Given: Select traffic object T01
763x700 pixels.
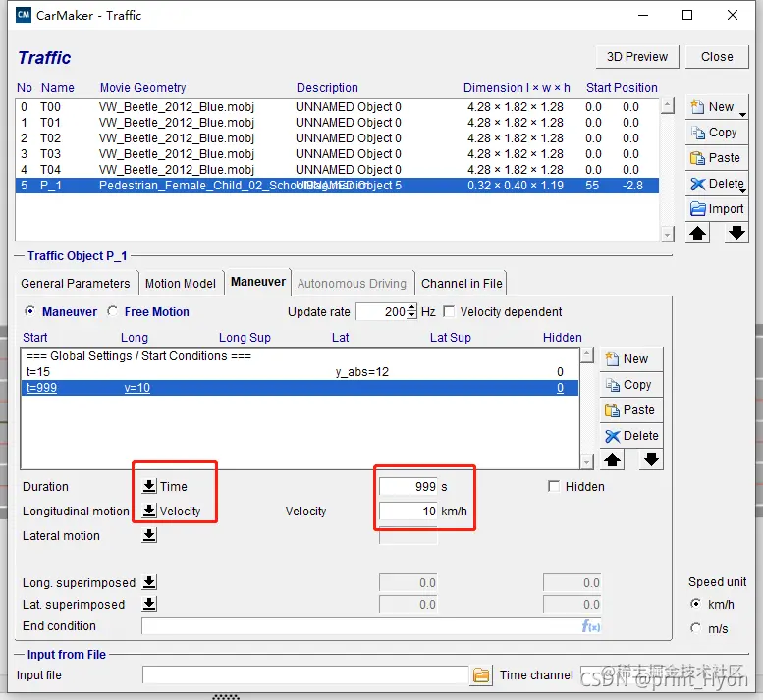Looking at the screenshot, I should [337, 122].
